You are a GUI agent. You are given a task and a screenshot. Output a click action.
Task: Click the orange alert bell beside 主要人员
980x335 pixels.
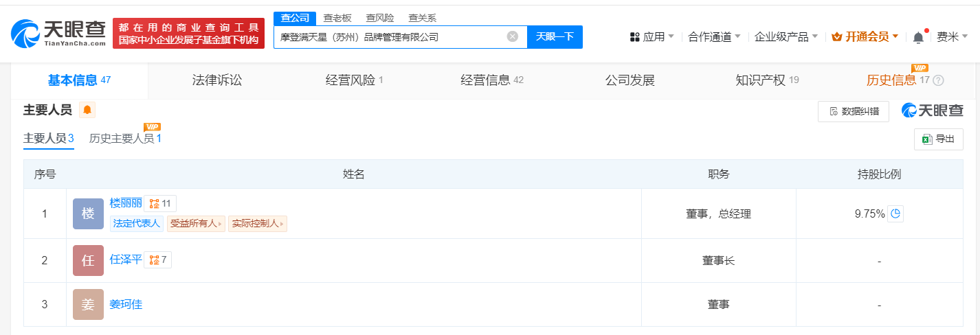87,110
